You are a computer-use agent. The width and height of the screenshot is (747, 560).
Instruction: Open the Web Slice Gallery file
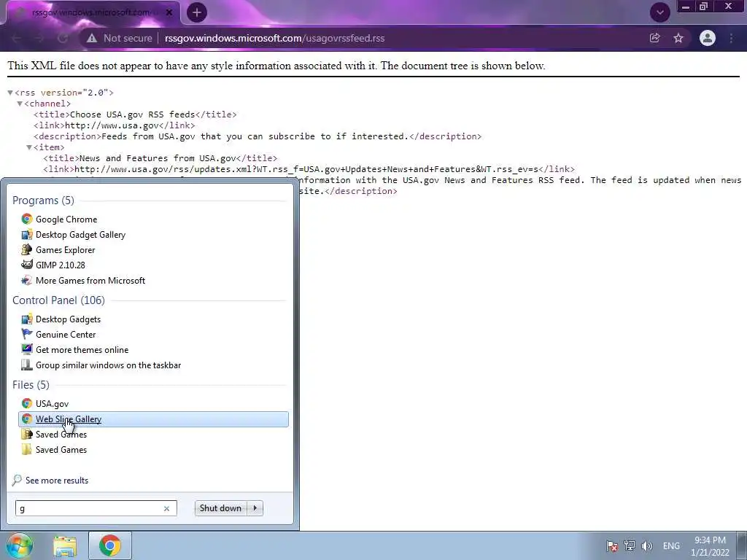point(153,419)
